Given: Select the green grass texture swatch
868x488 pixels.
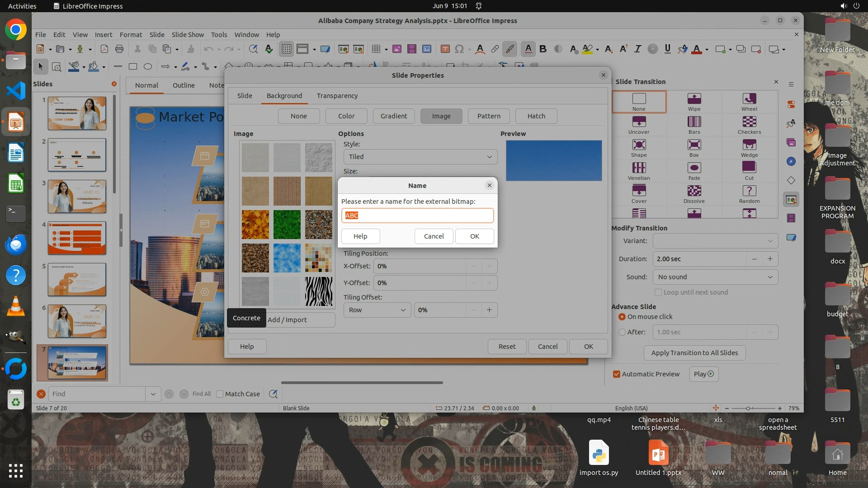Looking at the screenshot, I should click(287, 225).
